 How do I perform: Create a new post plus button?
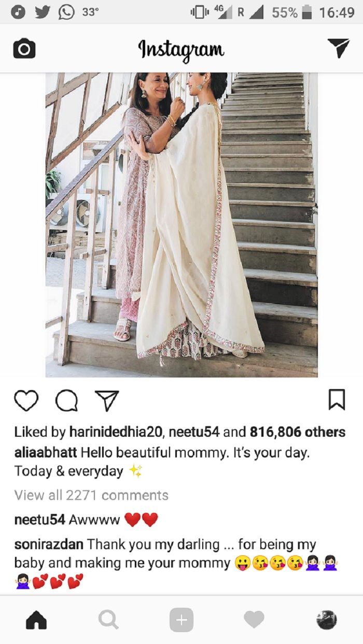181,620
